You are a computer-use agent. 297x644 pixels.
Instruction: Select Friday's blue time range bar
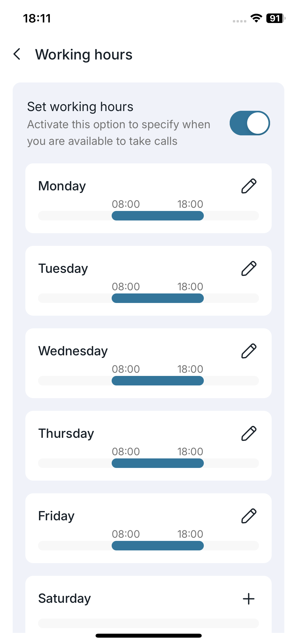click(158, 546)
